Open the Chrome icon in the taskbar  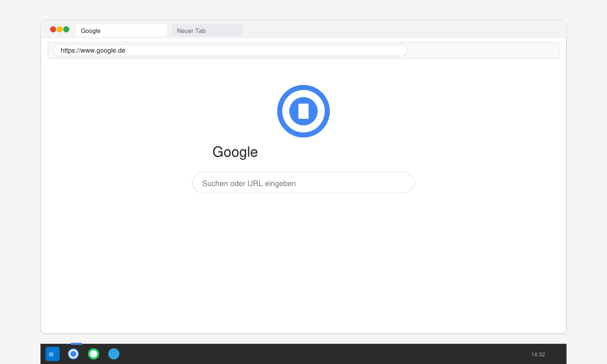pos(73,354)
